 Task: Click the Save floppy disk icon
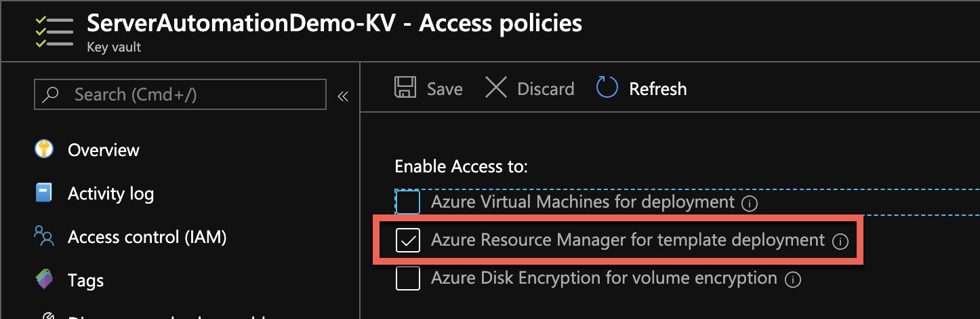point(405,88)
